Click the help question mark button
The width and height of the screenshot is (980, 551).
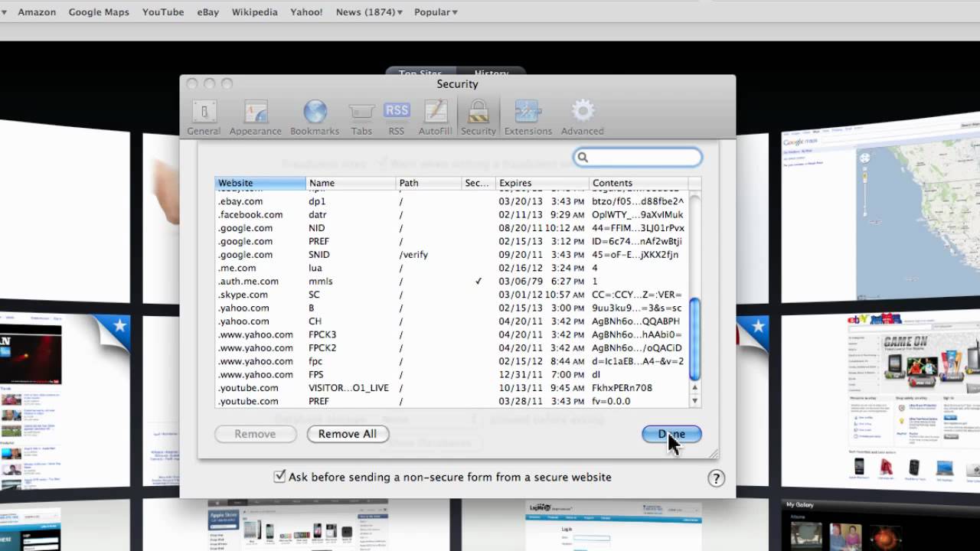click(716, 478)
